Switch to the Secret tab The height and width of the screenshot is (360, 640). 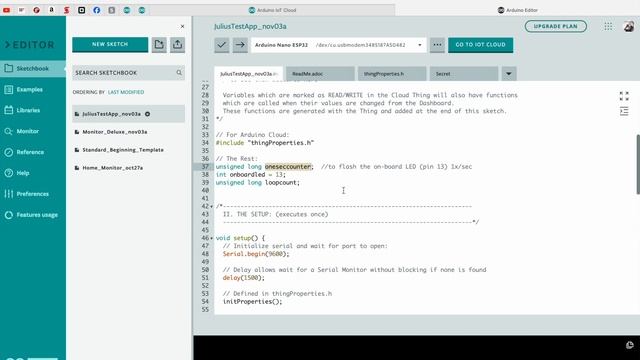463,74
